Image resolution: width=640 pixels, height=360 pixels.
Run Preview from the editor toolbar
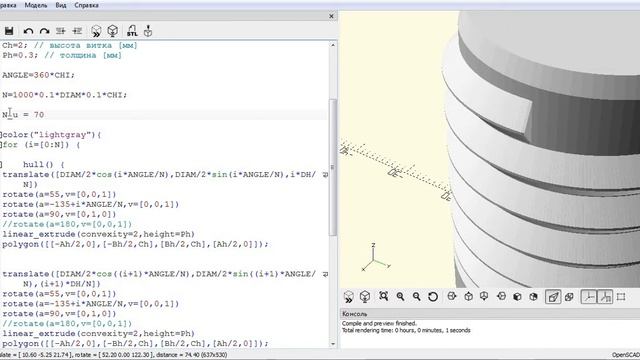click(x=96, y=31)
